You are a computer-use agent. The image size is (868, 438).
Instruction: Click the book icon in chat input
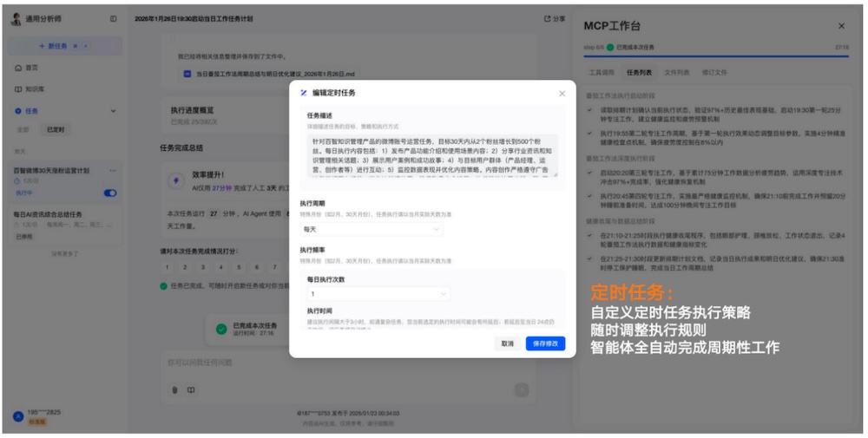click(x=190, y=389)
